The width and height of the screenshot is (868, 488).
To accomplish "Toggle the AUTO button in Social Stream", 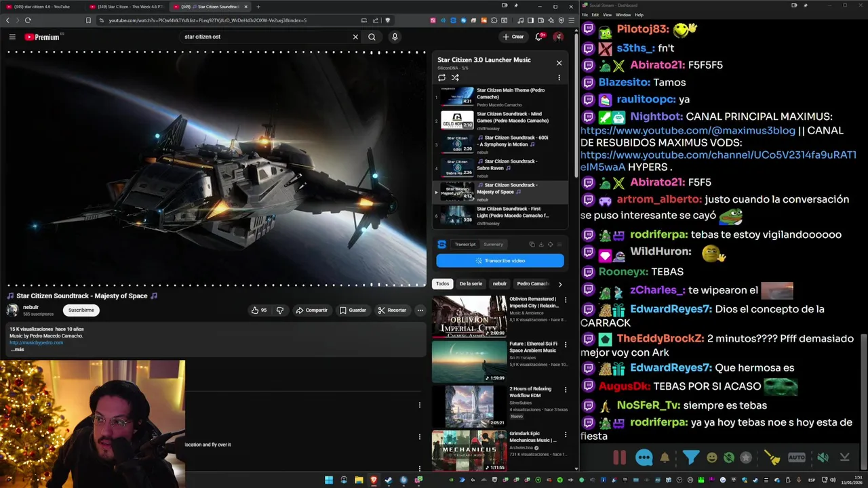I will 797,457.
